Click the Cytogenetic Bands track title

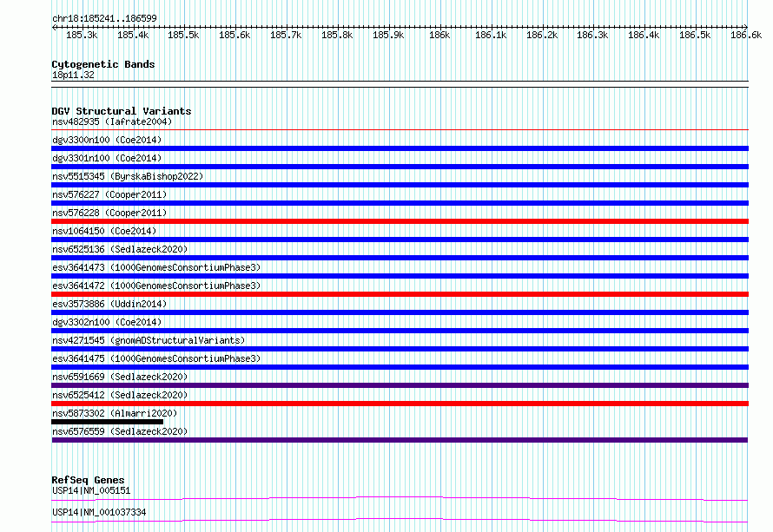pos(103,64)
